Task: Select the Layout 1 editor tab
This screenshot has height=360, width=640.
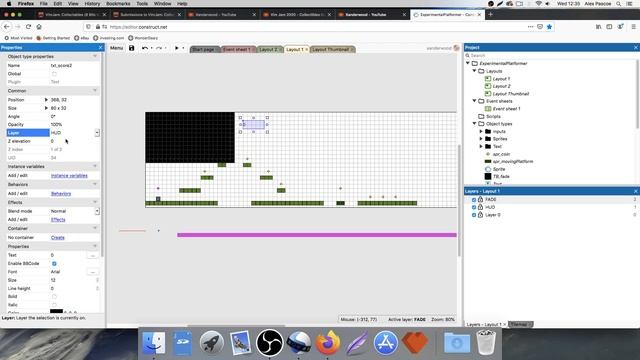Action: coord(295,49)
